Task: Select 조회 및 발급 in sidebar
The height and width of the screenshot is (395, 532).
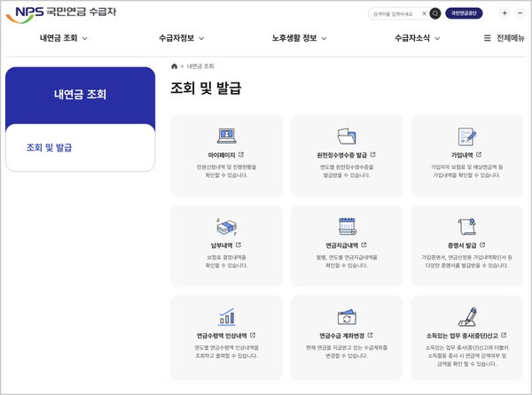Action: click(49, 147)
